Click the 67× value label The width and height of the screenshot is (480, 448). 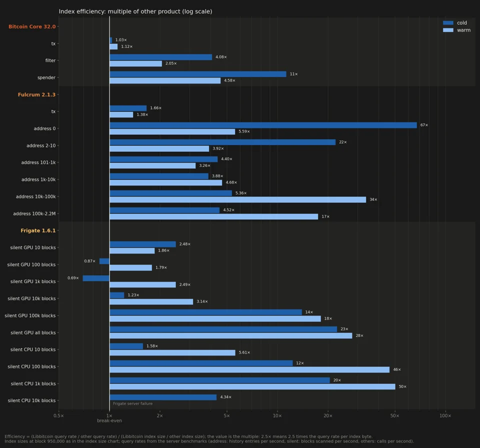pos(424,125)
